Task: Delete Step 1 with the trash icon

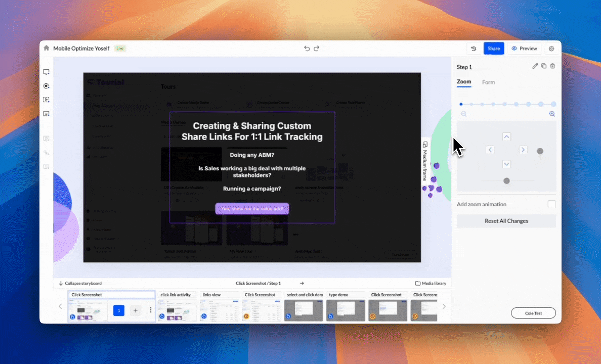Action: (552, 66)
